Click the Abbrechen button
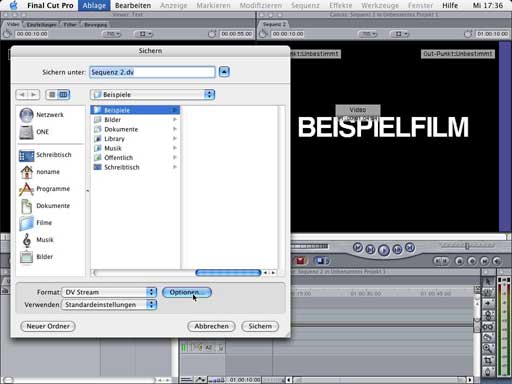Image resolution: width=512 pixels, height=384 pixels. coord(211,326)
